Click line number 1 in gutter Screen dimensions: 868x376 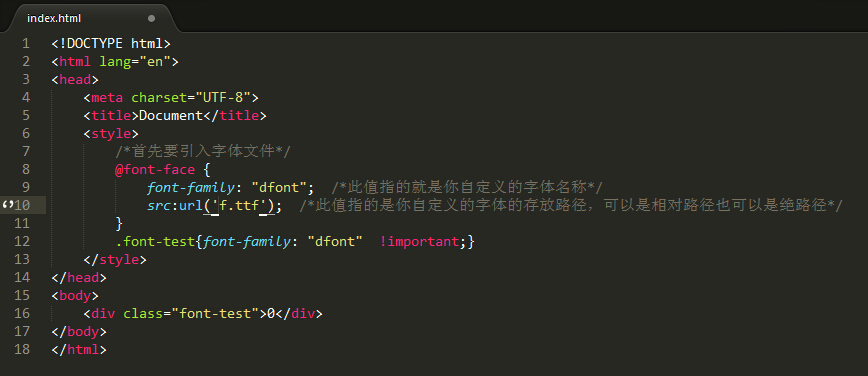(x=26, y=43)
